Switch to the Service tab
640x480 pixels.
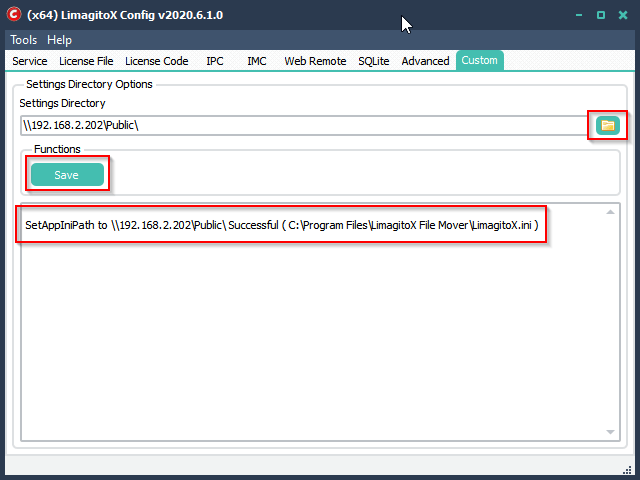[30, 61]
